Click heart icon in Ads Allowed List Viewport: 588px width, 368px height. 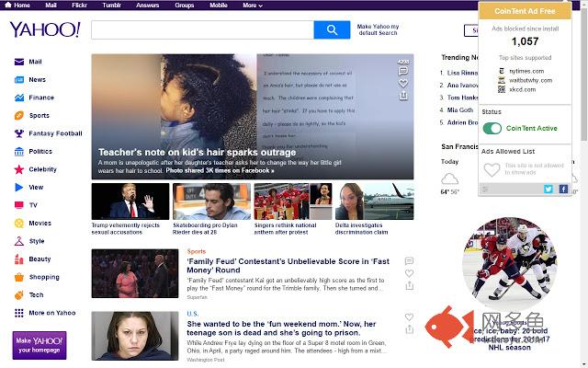[x=492, y=170]
